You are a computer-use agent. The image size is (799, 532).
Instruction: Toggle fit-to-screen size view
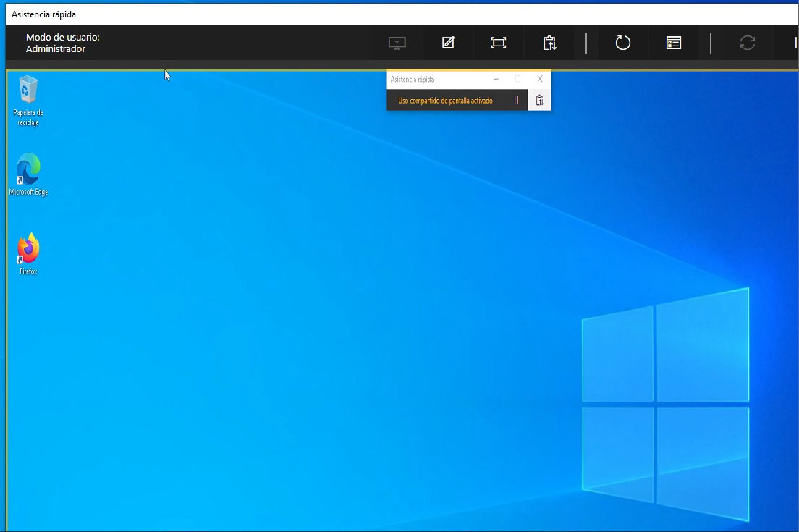tap(499, 43)
